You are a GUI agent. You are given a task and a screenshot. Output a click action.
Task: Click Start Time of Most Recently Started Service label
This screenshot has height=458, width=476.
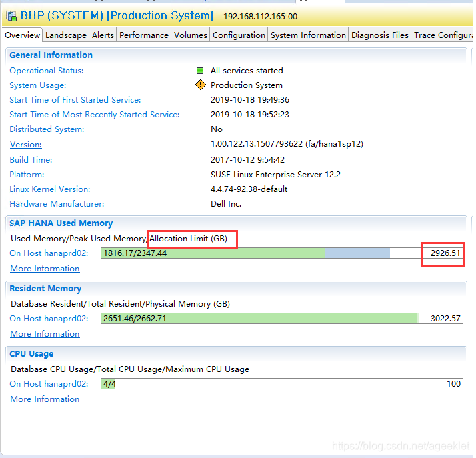point(95,115)
